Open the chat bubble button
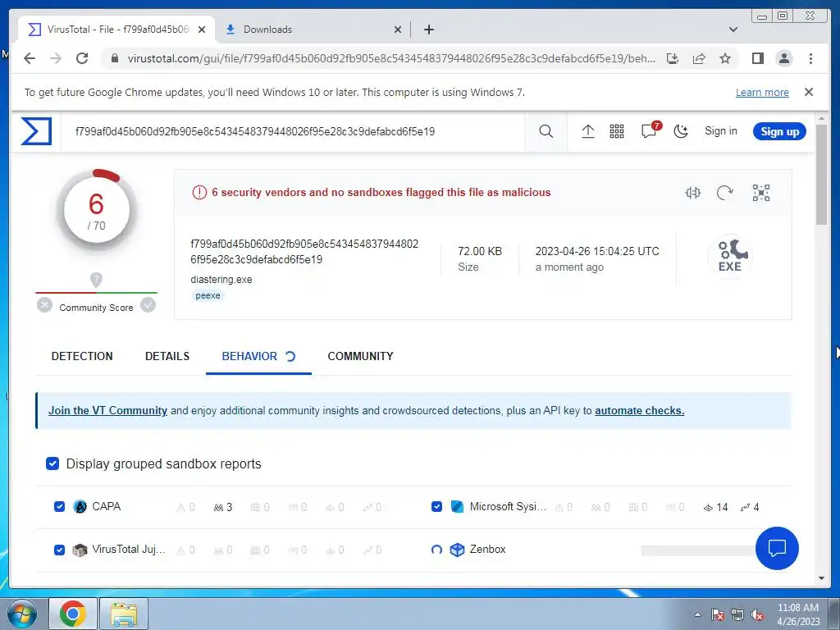Image resolution: width=840 pixels, height=630 pixels. pos(776,548)
